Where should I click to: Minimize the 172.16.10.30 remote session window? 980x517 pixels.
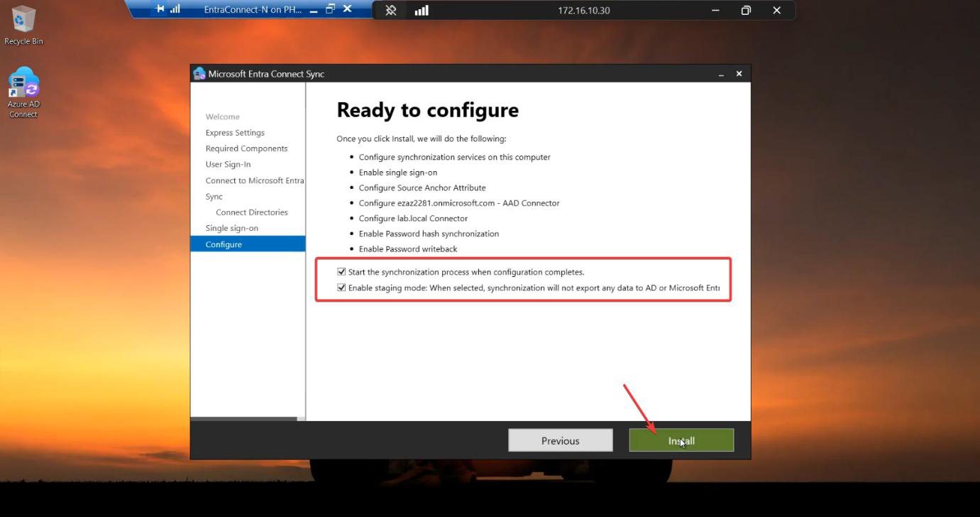pyautogui.click(x=715, y=10)
